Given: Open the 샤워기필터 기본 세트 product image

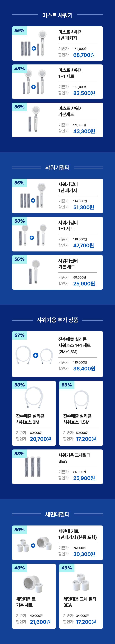Looking at the screenshot, I should pyautogui.click(x=34, y=272).
